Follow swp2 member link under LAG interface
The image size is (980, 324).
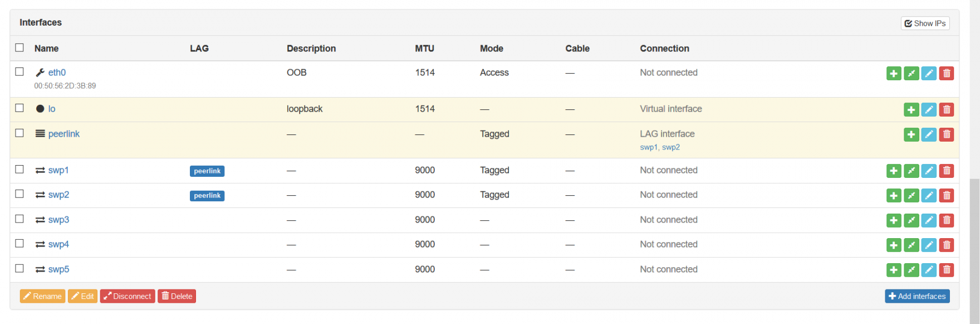671,147
